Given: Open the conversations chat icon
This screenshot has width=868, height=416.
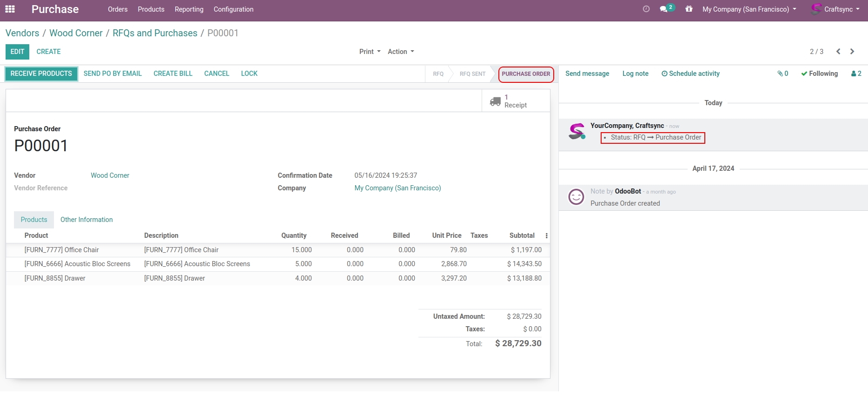Looking at the screenshot, I should (x=664, y=9).
